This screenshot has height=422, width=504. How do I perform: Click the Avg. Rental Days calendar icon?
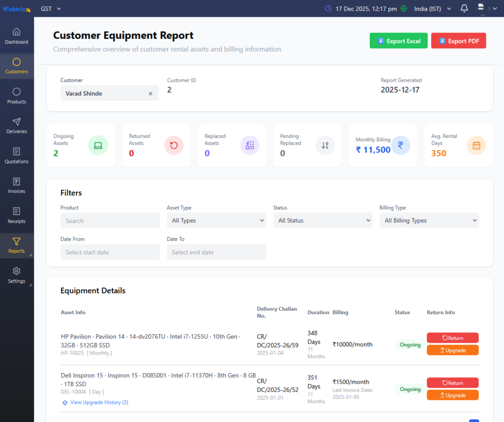coord(476,145)
